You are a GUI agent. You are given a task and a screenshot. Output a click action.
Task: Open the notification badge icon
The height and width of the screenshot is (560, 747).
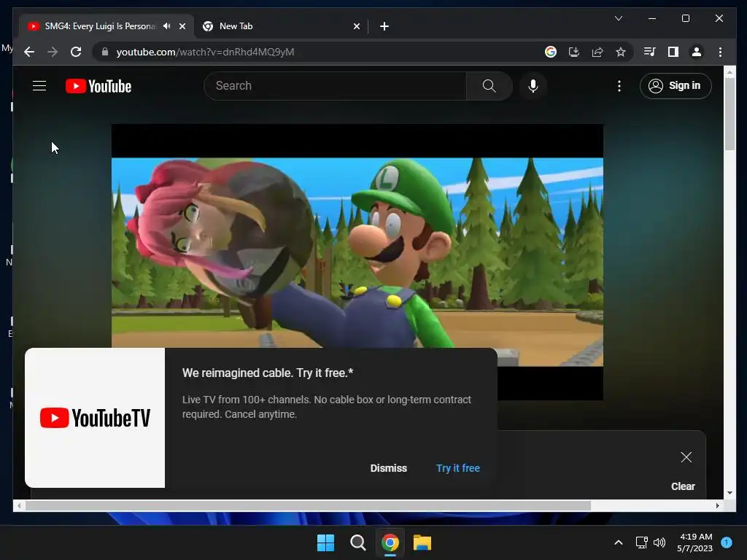point(727,542)
